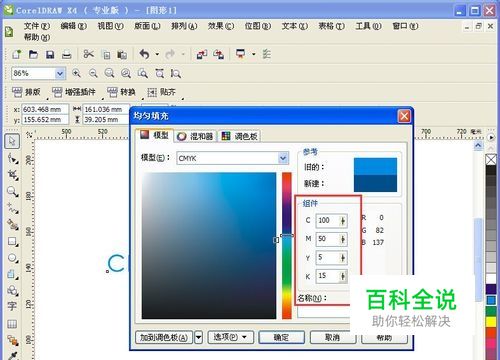Viewport: 500px width, 360px height.
Task: Open the 编辑 (Edit) menu
Action: pyautogui.click(x=74, y=26)
